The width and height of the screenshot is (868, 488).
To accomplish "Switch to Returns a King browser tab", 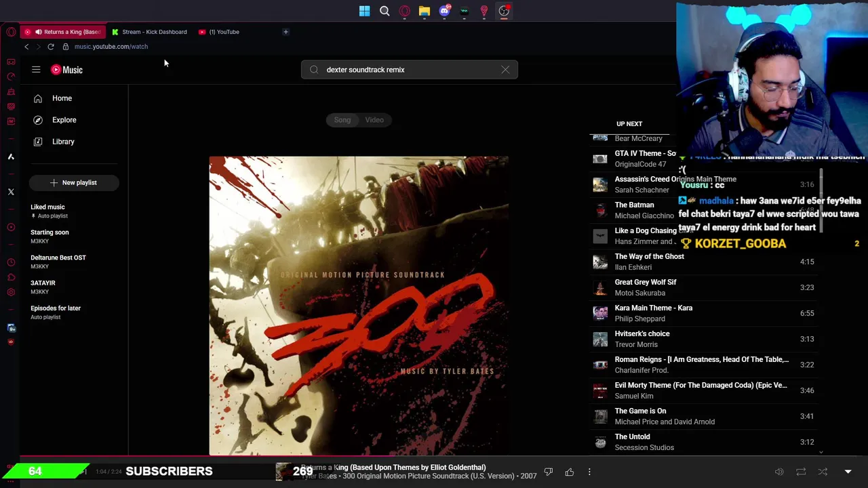I will [x=62, y=32].
